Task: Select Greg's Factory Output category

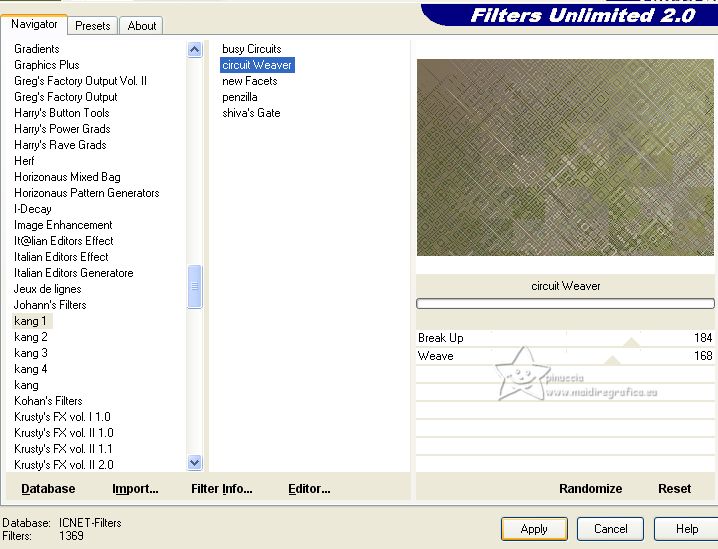Action: [x=65, y=97]
